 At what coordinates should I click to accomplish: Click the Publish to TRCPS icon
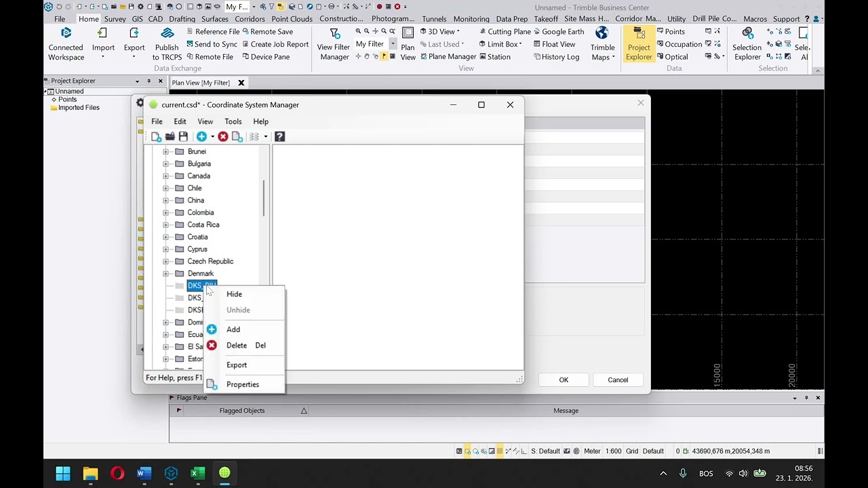click(x=167, y=43)
